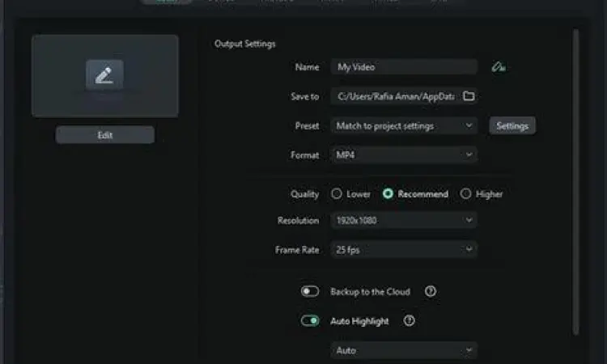607x364 pixels.
Task: Click the Name field containing My Video
Action: 403,67
